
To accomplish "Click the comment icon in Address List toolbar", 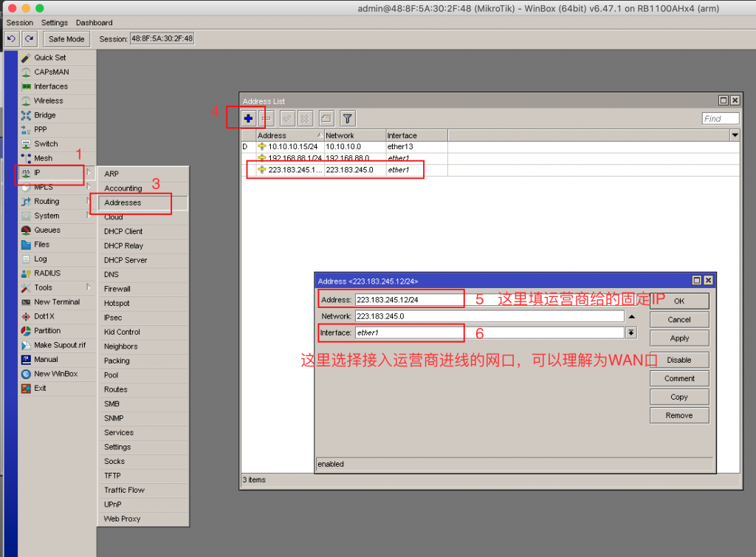I will (x=326, y=118).
